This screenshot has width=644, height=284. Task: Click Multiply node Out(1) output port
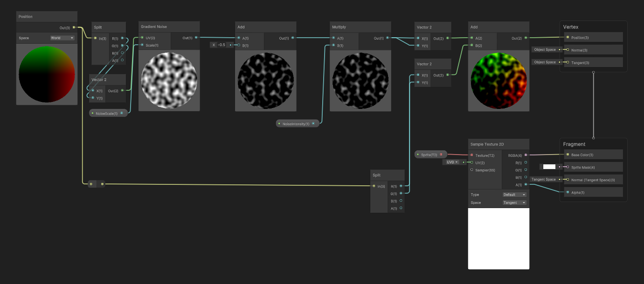tap(388, 38)
